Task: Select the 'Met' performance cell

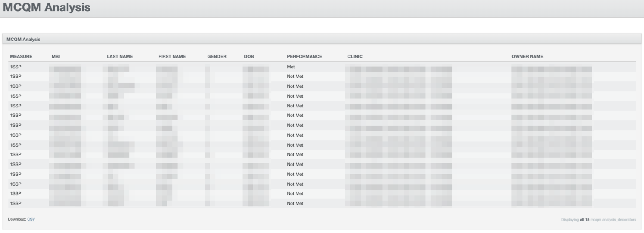Action: coord(291,67)
